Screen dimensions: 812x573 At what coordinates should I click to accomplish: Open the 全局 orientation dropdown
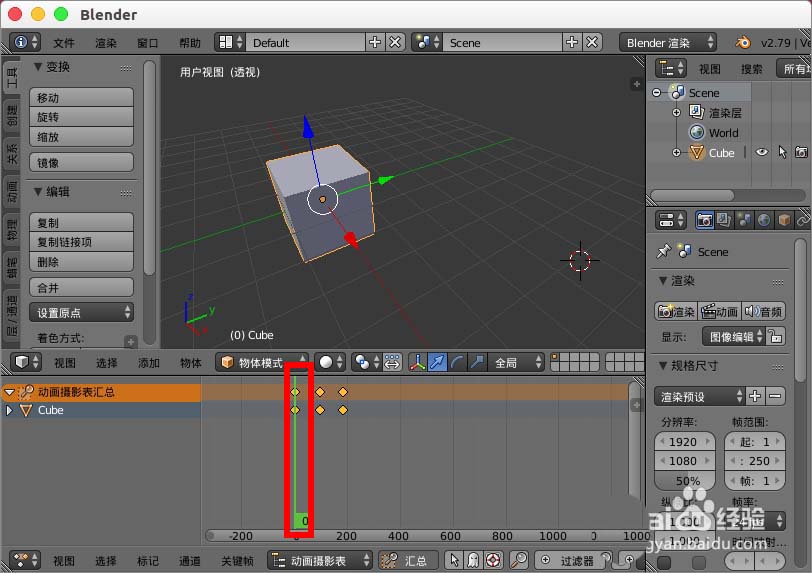[x=516, y=362]
